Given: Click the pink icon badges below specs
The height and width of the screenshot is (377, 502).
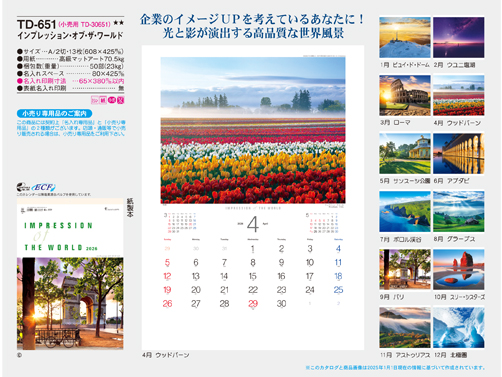Looking at the screenshot, I should click(x=107, y=100).
